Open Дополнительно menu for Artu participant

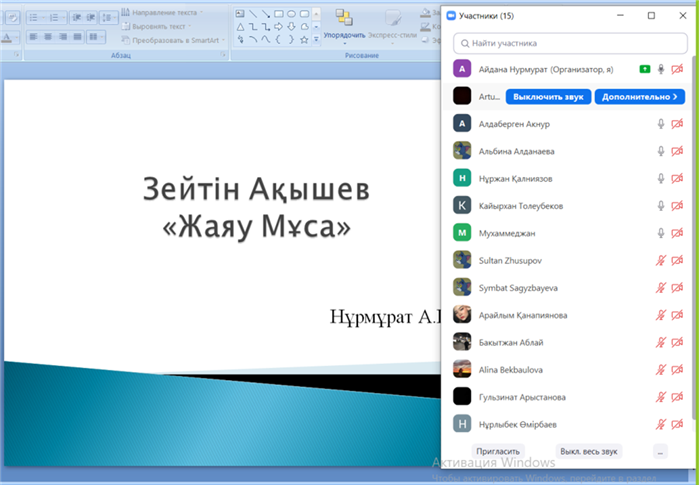[639, 96]
